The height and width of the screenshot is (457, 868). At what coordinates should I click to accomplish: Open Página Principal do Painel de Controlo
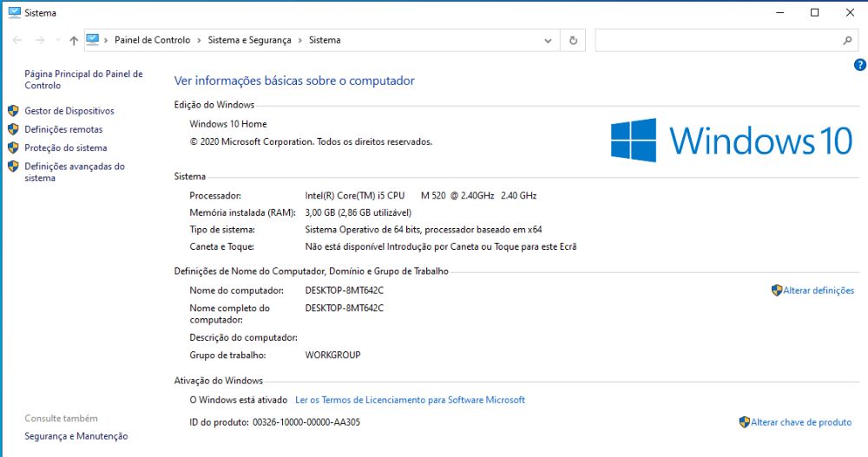click(83, 80)
